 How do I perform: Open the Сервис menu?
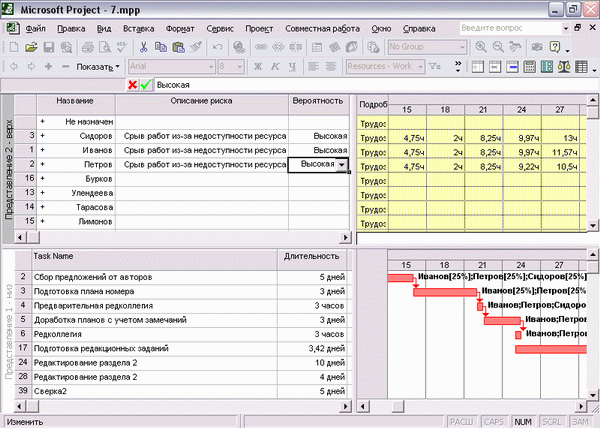point(220,29)
